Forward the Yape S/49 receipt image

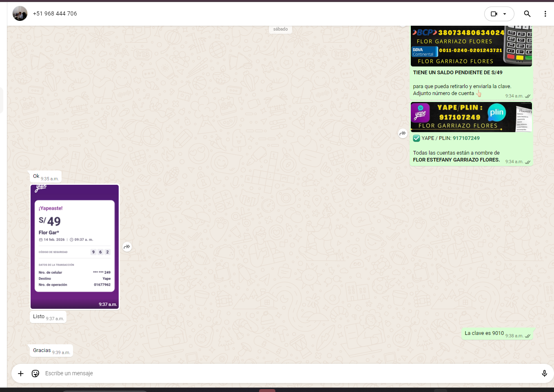[127, 247]
